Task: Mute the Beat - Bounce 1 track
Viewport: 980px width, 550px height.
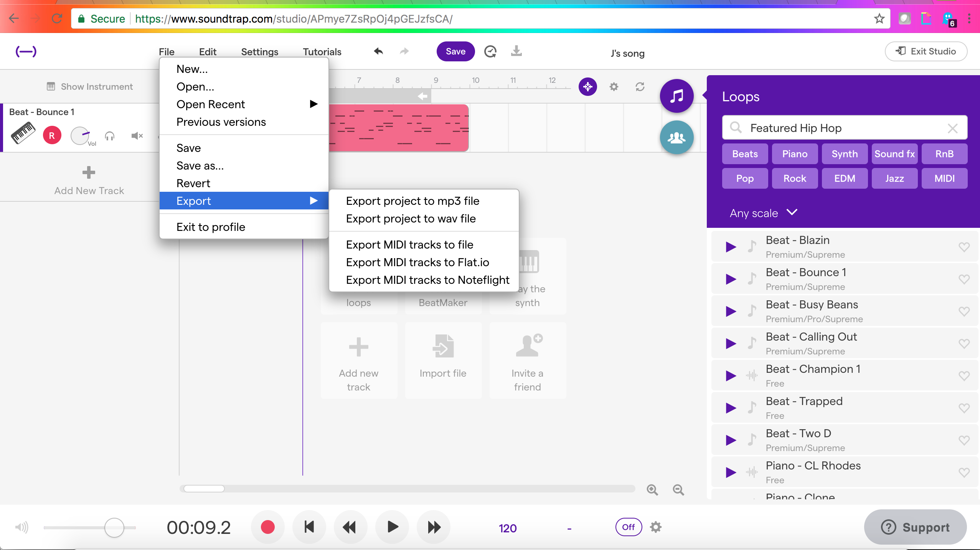Action: click(137, 136)
